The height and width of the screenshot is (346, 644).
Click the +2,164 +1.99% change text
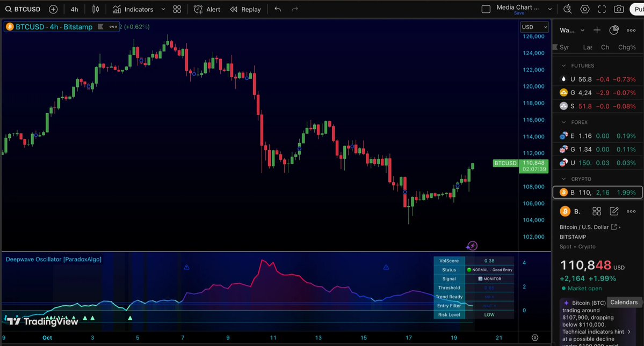point(588,278)
